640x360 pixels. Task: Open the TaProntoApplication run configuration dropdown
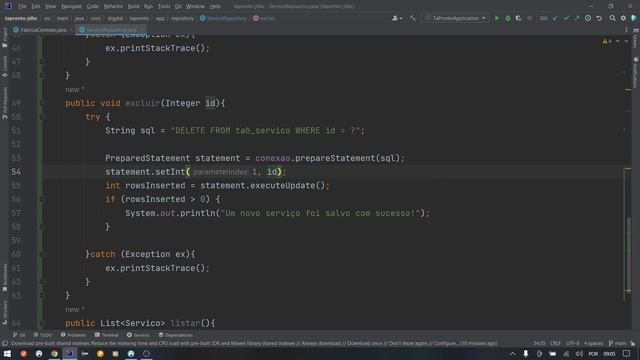click(x=456, y=18)
